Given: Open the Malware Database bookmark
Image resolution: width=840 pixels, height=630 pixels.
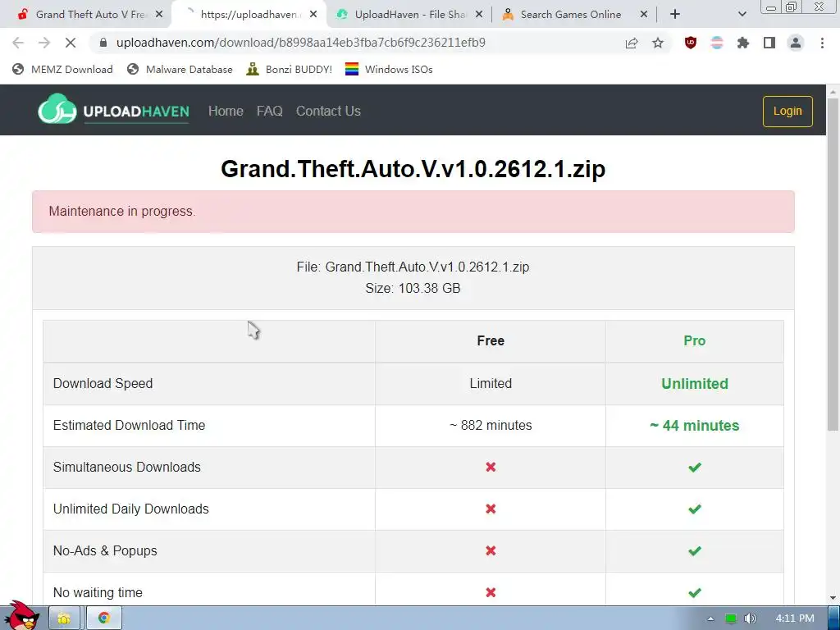Looking at the screenshot, I should [180, 69].
